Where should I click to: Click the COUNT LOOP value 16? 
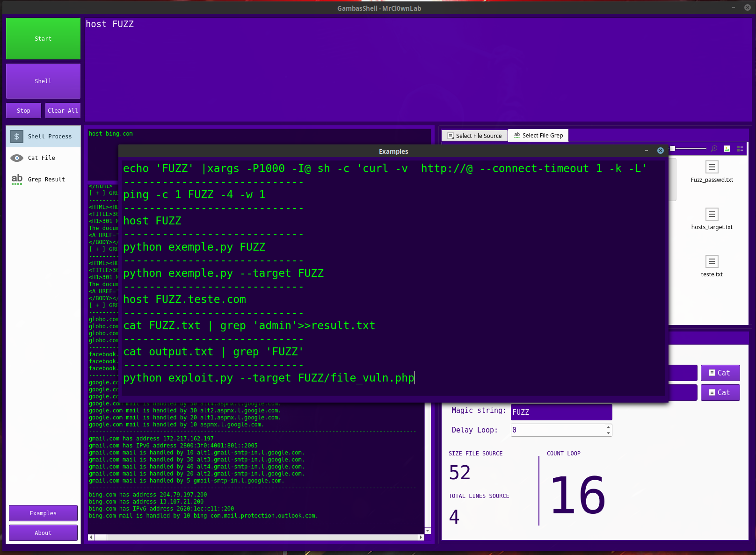[578, 495]
